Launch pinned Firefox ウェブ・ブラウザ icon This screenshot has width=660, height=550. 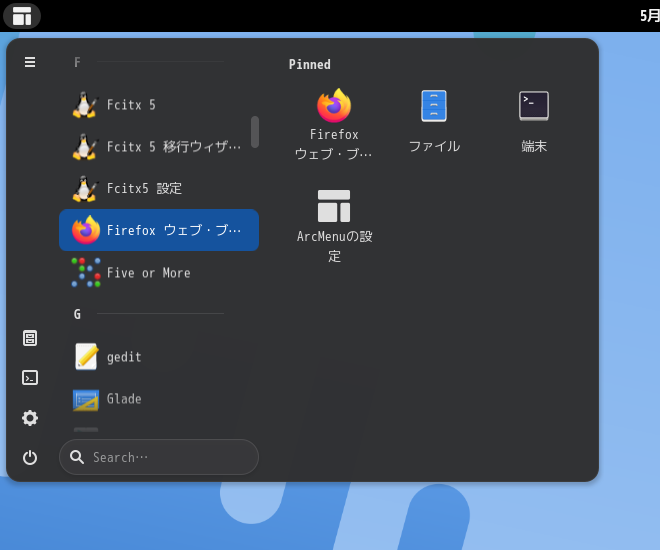334,125
